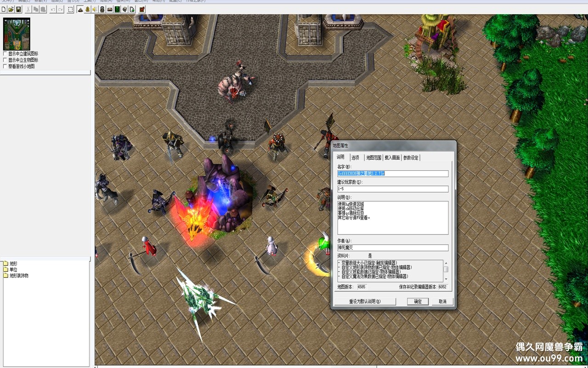Open the Trigger Editor icon
This screenshot has height=368, width=588.
coord(88,9)
